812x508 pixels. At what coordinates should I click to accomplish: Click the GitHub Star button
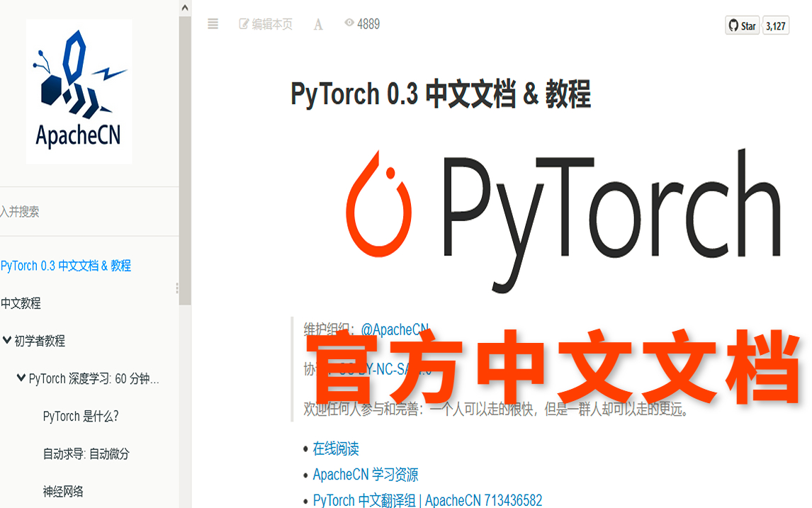[x=742, y=26]
